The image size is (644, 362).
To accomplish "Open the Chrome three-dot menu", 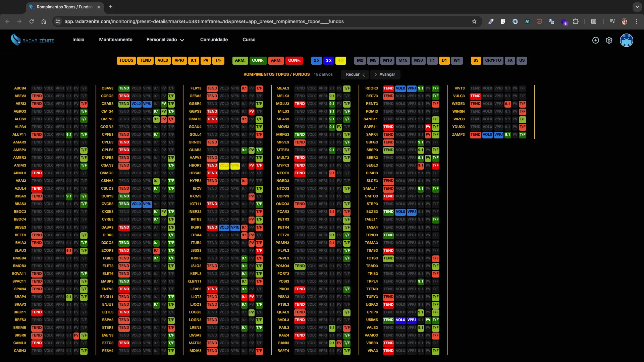I will (x=637, y=21).
